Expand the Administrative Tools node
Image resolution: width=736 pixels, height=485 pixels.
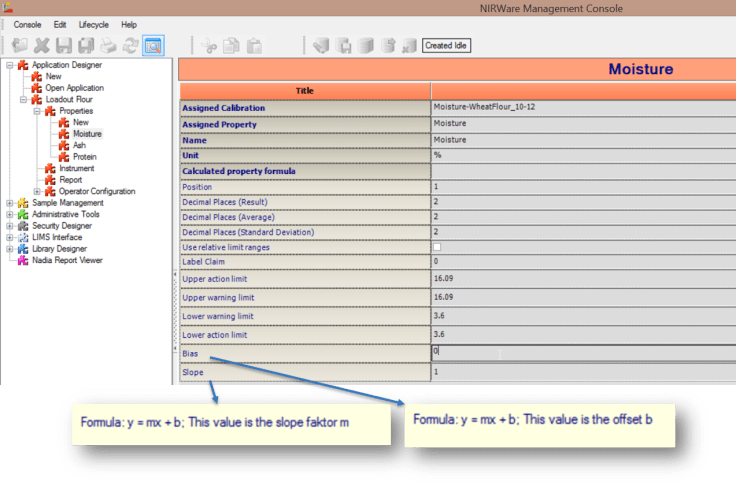click(10, 214)
